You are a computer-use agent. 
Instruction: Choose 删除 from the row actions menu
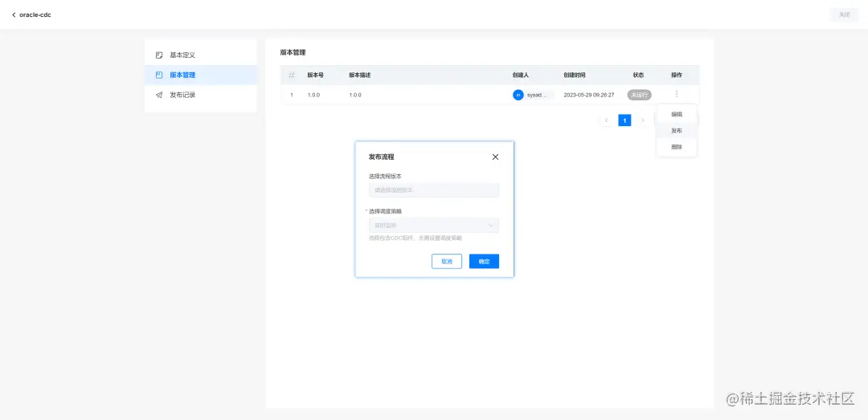pos(677,147)
